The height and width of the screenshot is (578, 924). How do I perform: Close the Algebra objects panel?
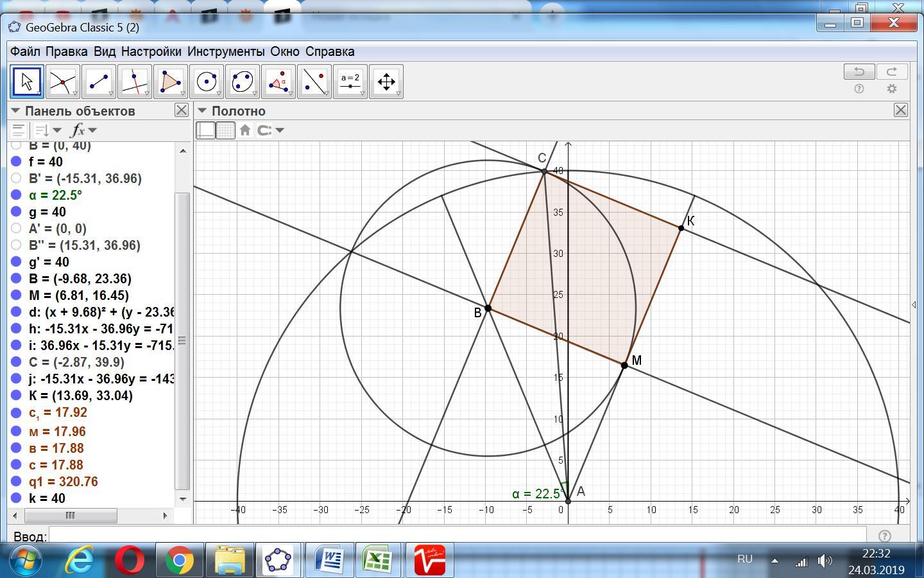point(182,110)
